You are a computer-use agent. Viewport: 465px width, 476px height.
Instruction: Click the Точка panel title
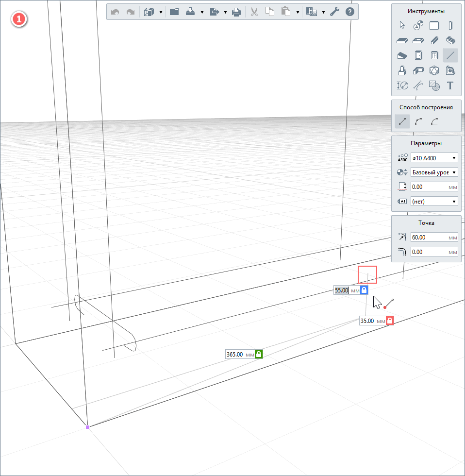pos(426,223)
